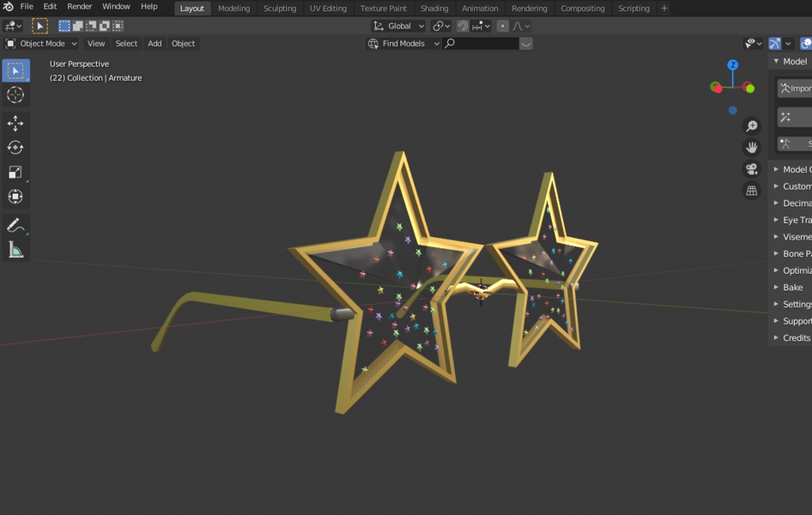812x515 pixels.
Task: Switch orthographic/perspective grid icon
Action: click(x=752, y=190)
